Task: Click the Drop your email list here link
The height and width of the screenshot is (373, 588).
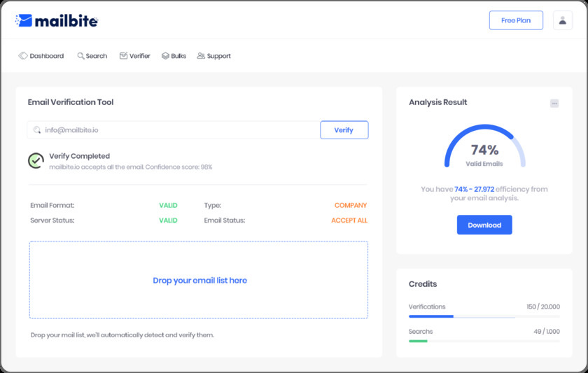Action: click(200, 281)
